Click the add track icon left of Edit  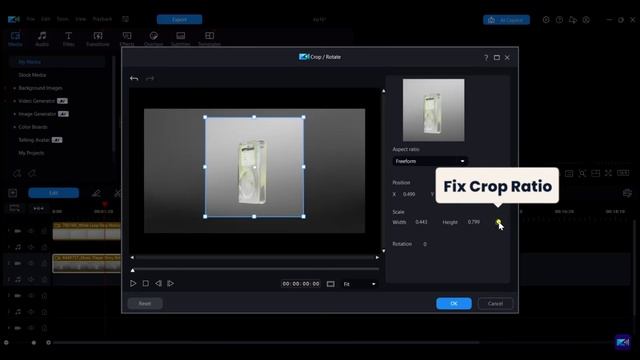tap(13, 193)
